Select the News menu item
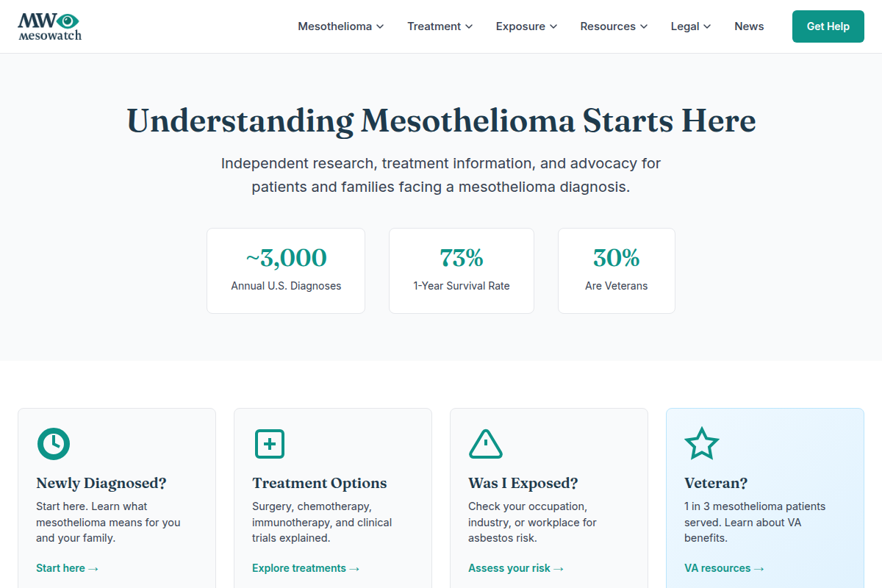This screenshot has height=588, width=882. [x=749, y=26]
